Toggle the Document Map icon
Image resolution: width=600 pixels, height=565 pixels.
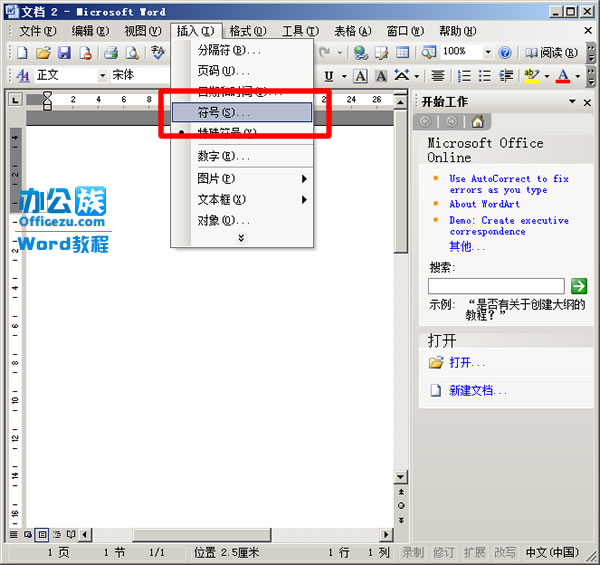tap(428, 52)
